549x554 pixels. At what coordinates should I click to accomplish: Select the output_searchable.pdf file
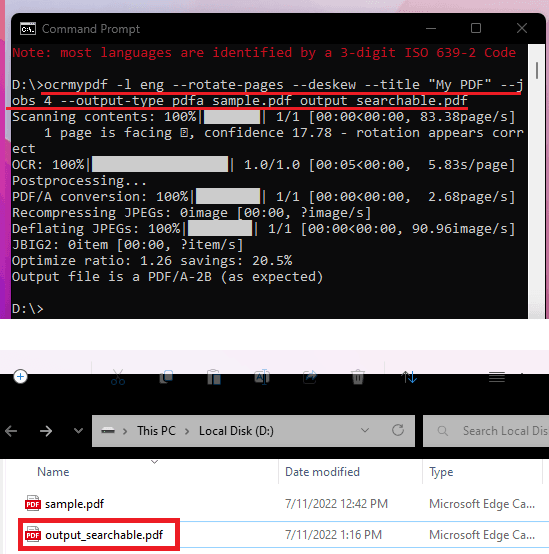(104, 535)
